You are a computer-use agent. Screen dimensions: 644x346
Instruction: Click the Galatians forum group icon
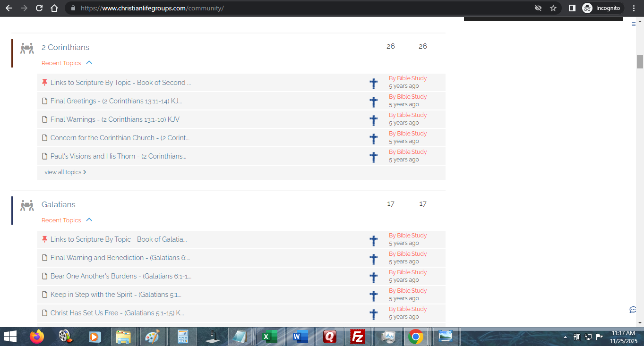pyautogui.click(x=27, y=205)
